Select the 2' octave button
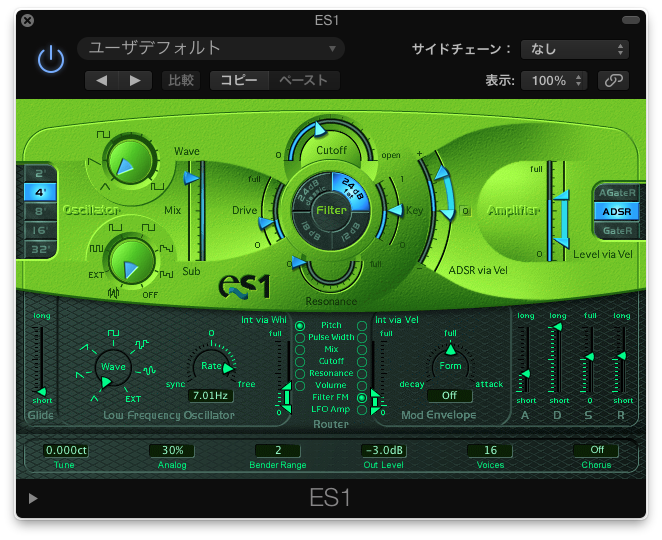This screenshot has width=662, height=540. click(40, 174)
